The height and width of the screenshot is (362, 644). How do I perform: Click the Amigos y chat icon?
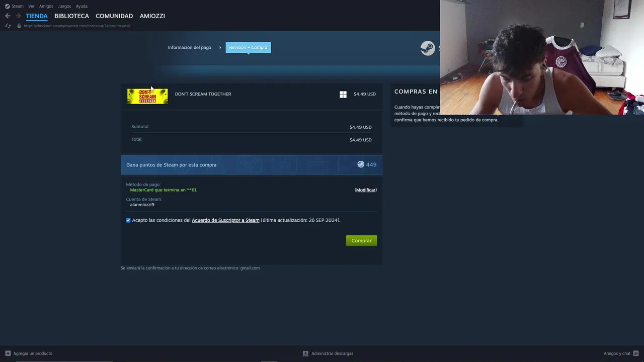(636, 353)
